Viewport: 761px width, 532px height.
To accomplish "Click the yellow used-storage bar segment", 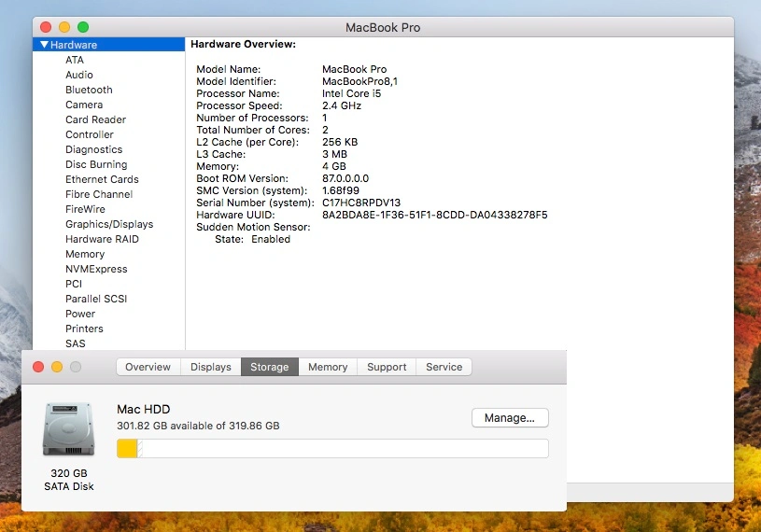I will point(127,448).
